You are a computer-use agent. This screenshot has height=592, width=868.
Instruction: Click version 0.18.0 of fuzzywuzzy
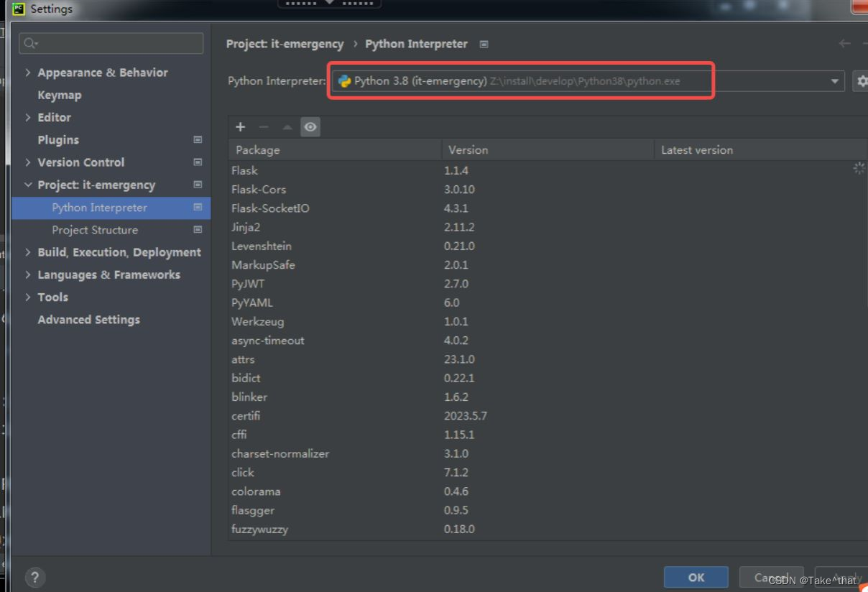(x=459, y=529)
